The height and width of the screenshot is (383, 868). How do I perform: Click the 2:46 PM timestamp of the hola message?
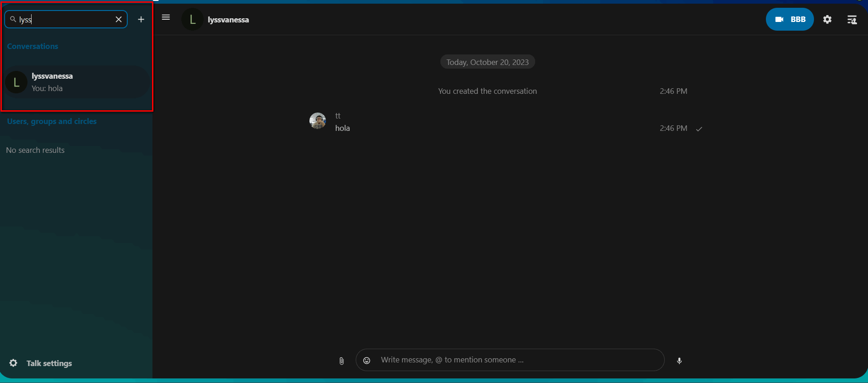pyautogui.click(x=673, y=128)
